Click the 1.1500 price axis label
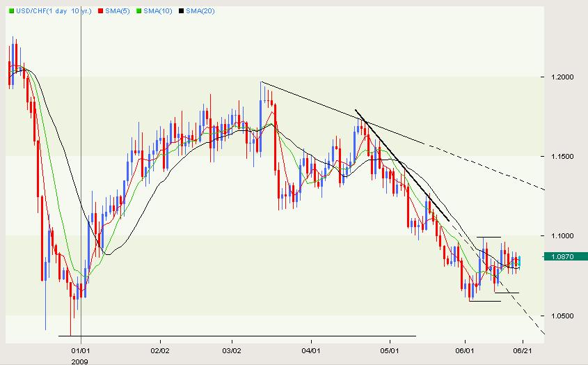Screen dimensions: 588x365 pyautogui.click(x=562, y=157)
